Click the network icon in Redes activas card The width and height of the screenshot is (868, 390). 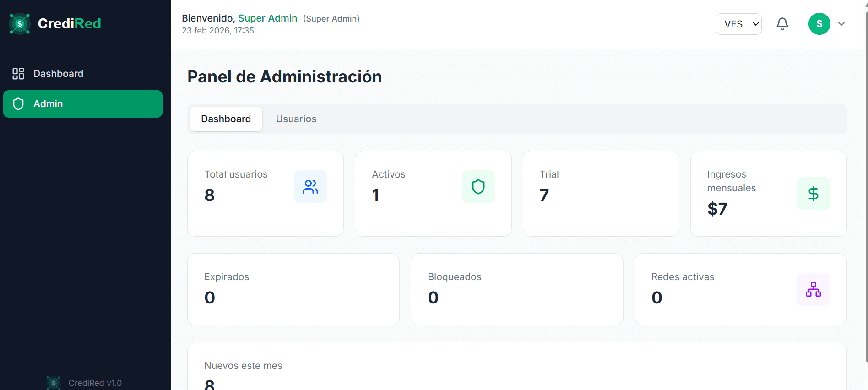click(813, 289)
